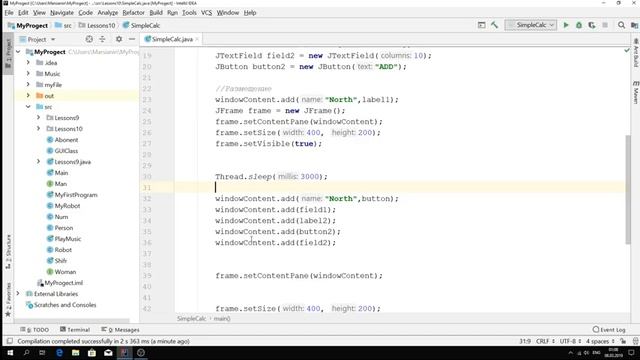Open the Favorites tool window
Screen dimensions: 640x360
8,300
